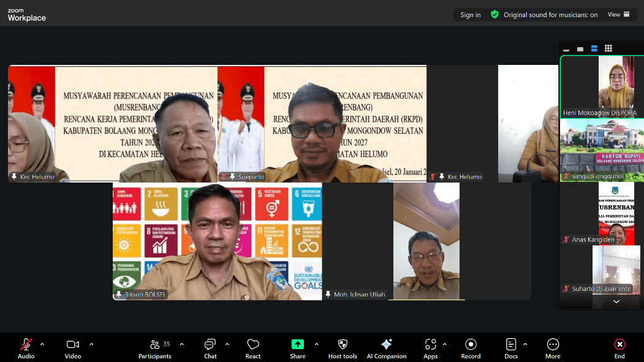The image size is (644, 362).
Task: Expand audio options arrow next to Audio
Action: pos(42,344)
